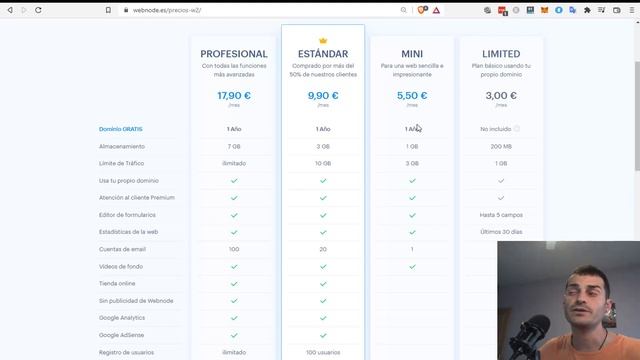640x360 pixels.
Task: Click the Google Analytics label
Action: pos(122,318)
